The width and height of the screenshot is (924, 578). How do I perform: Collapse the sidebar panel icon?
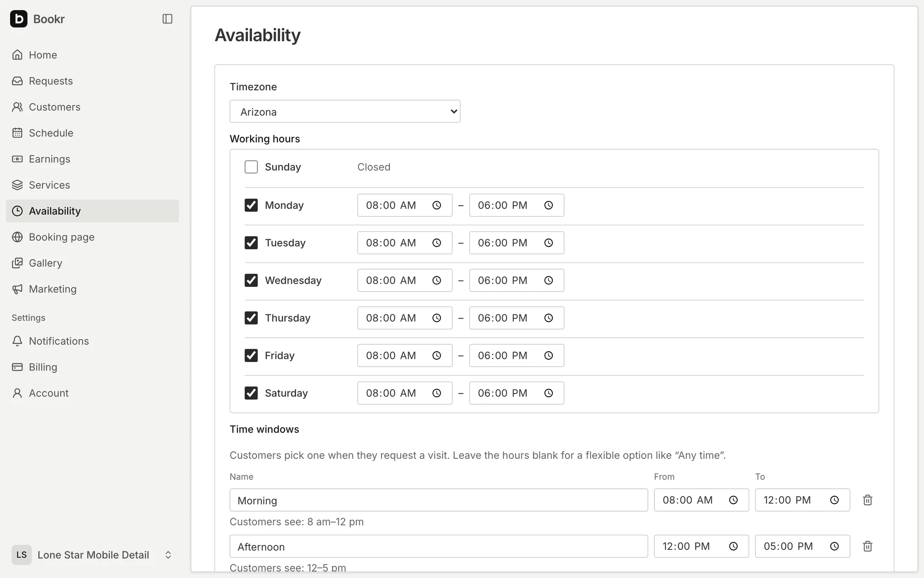click(167, 19)
